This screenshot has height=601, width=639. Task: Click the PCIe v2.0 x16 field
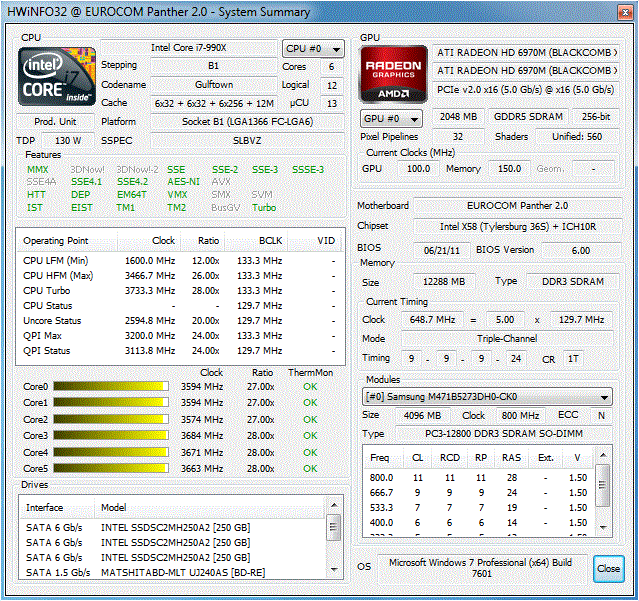pyautogui.click(x=525, y=90)
